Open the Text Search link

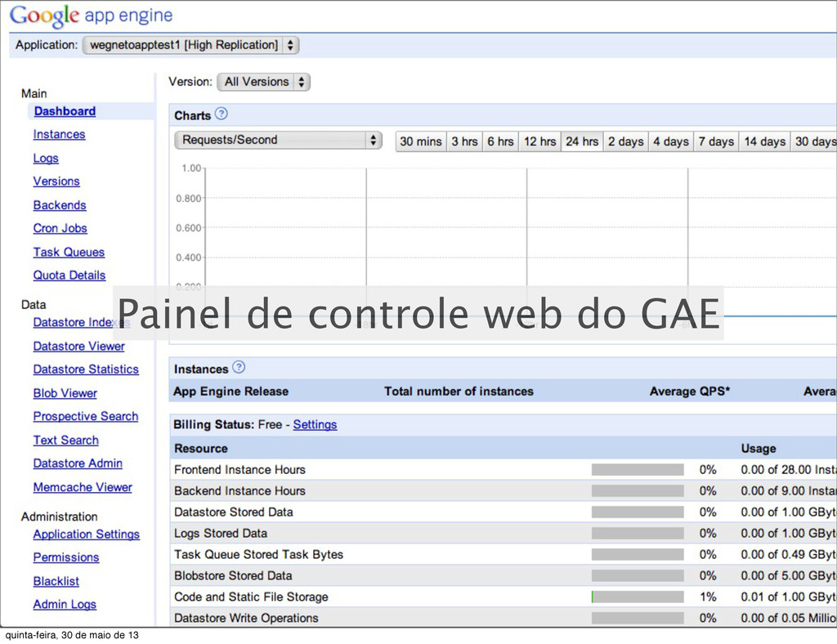65,441
